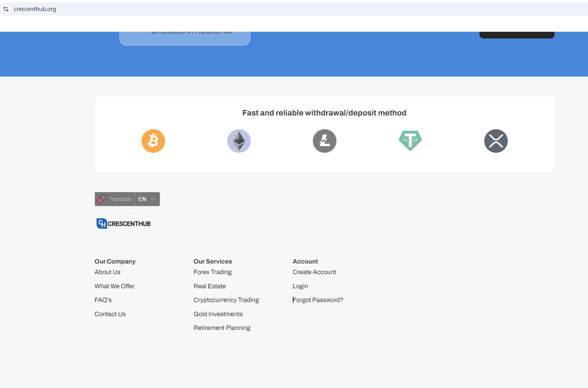Open the site info icon beside the URL
Screen dimensions: 588x388
click(x=6, y=9)
